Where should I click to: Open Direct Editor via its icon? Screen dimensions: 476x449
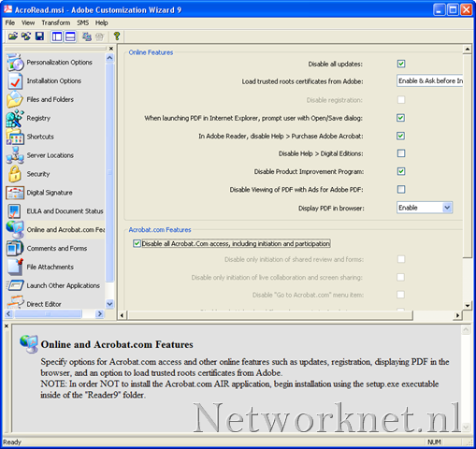click(15, 303)
